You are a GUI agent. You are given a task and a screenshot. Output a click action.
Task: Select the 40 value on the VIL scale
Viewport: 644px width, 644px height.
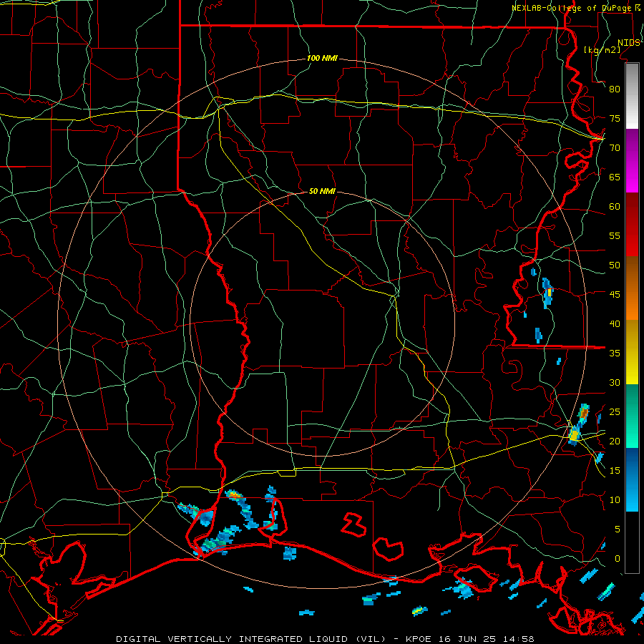[x=615, y=323]
